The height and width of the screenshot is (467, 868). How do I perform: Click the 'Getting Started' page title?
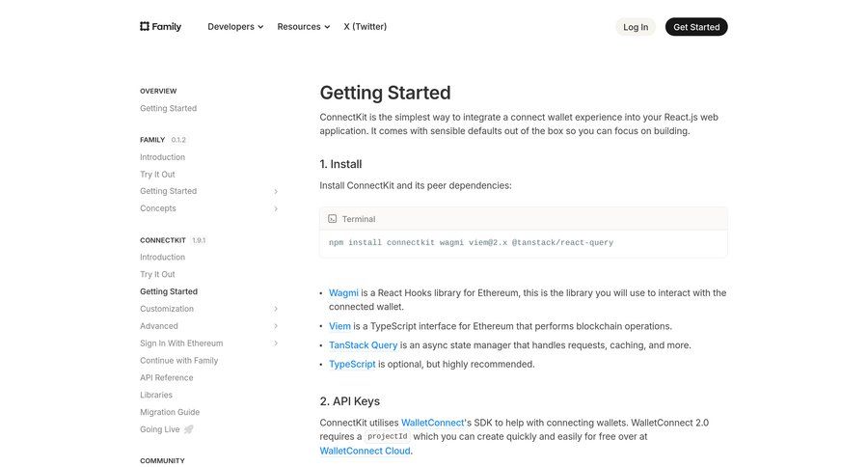point(385,93)
